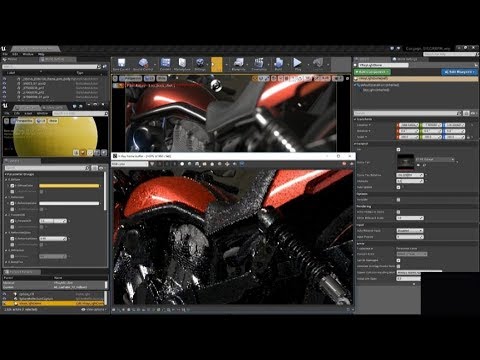Open the Auto Receive Input dropdown
480x360 pixels.
point(410,231)
